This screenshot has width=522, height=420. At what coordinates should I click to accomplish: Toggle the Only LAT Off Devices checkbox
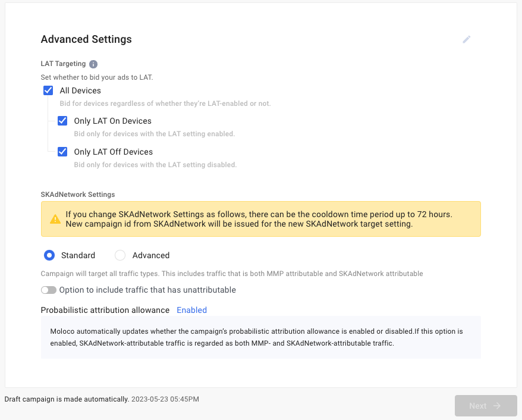pos(62,152)
